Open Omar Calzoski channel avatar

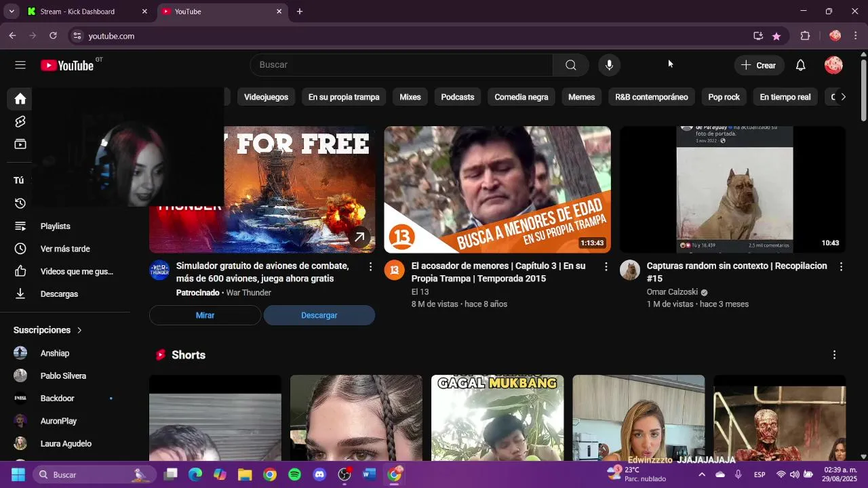(x=629, y=270)
